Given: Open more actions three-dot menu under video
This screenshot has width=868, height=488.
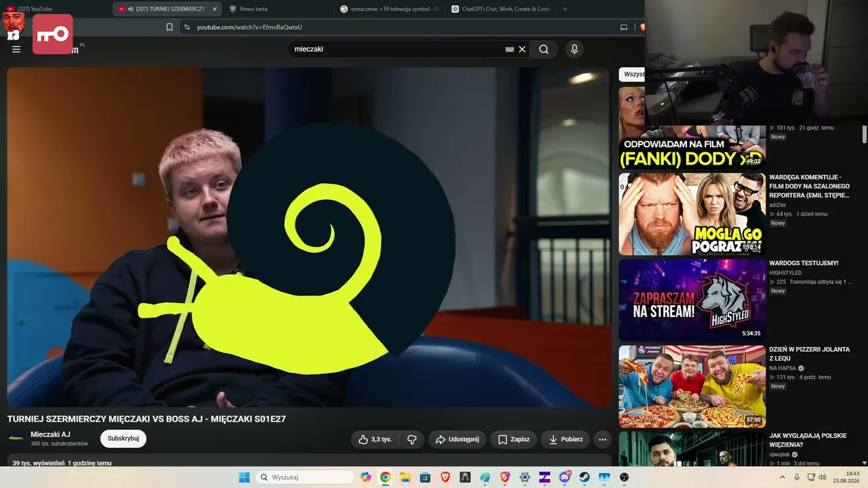Looking at the screenshot, I should 602,439.
